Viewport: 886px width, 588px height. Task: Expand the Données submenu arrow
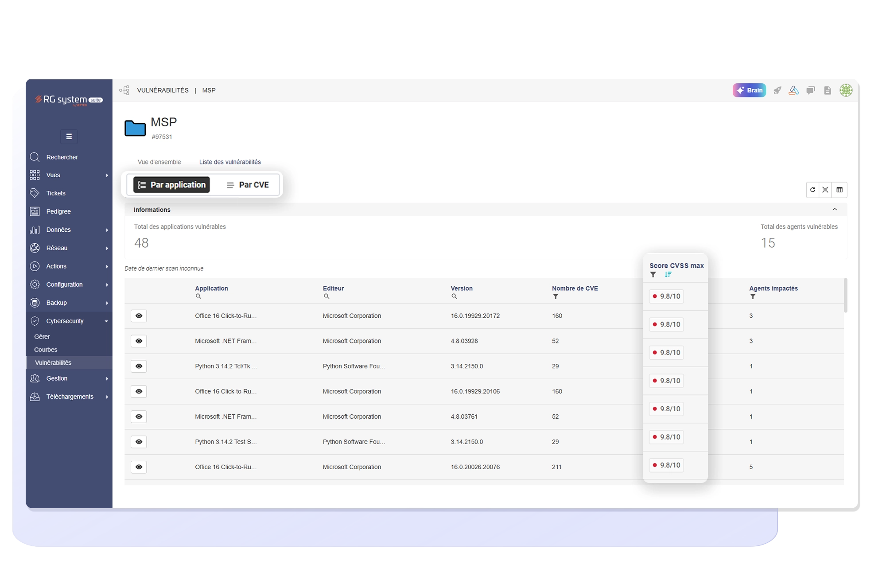[107, 230]
